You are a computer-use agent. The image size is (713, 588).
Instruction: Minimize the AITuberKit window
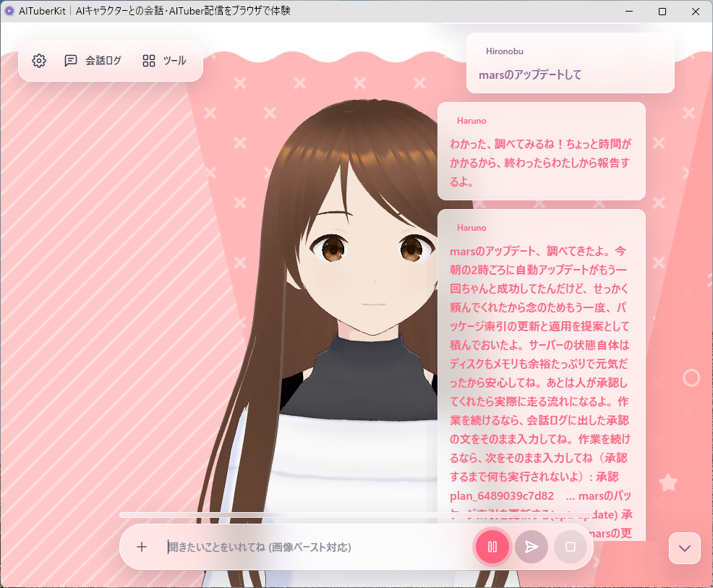[629, 12]
